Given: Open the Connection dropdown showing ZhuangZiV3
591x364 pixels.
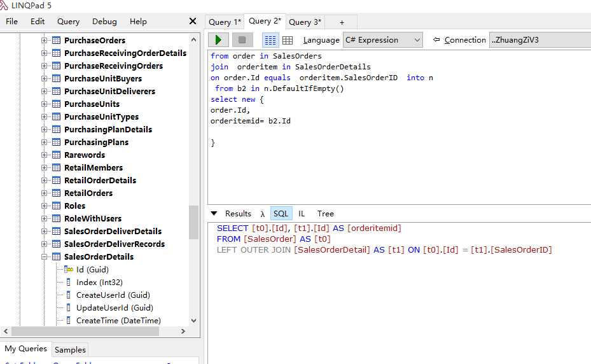Looking at the screenshot, I should (x=540, y=40).
